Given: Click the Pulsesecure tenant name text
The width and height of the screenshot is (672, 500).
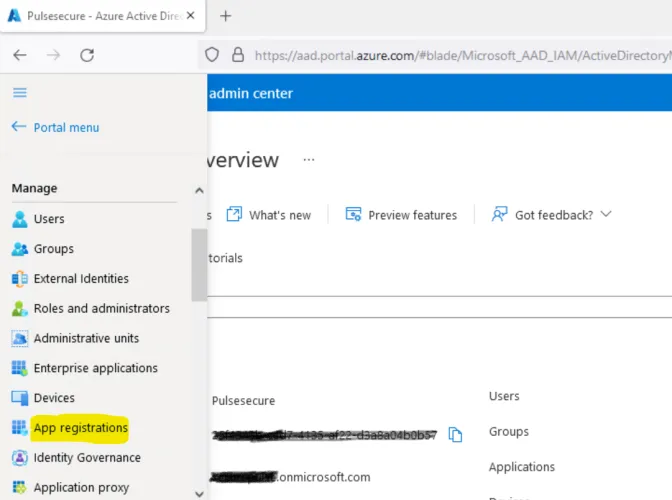Looking at the screenshot, I should [x=243, y=401].
